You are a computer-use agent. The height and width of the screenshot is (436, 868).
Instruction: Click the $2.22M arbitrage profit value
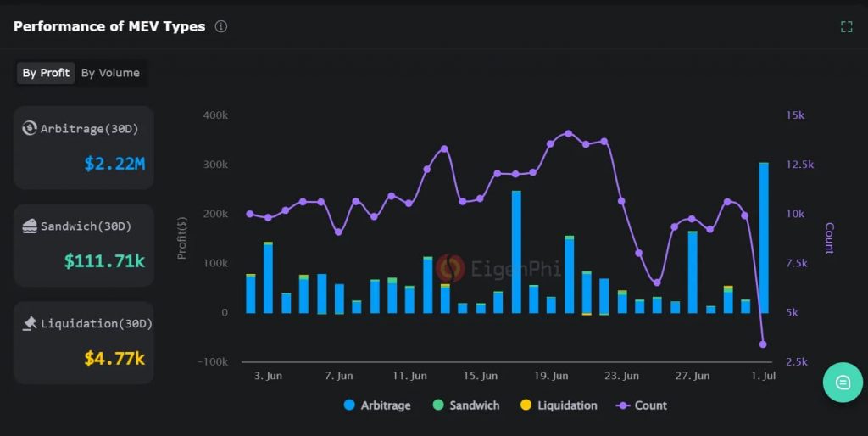point(114,164)
